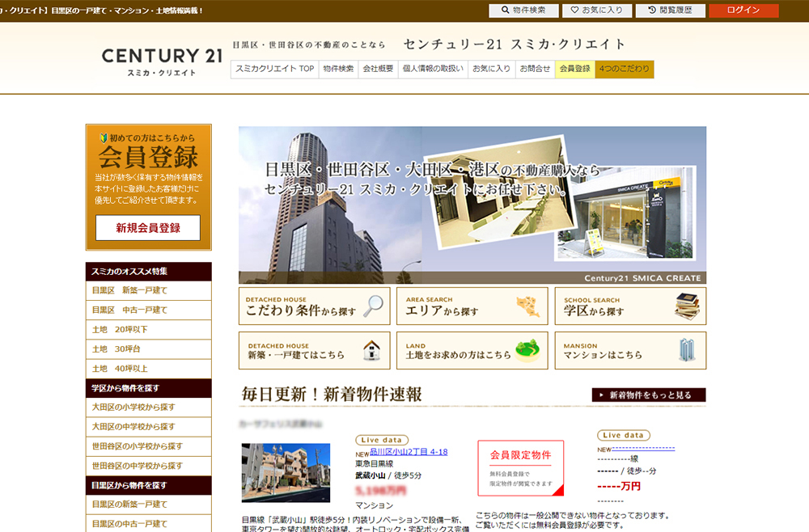Click the 会員限定物件 members-only box
The image size is (809, 532).
click(x=520, y=468)
